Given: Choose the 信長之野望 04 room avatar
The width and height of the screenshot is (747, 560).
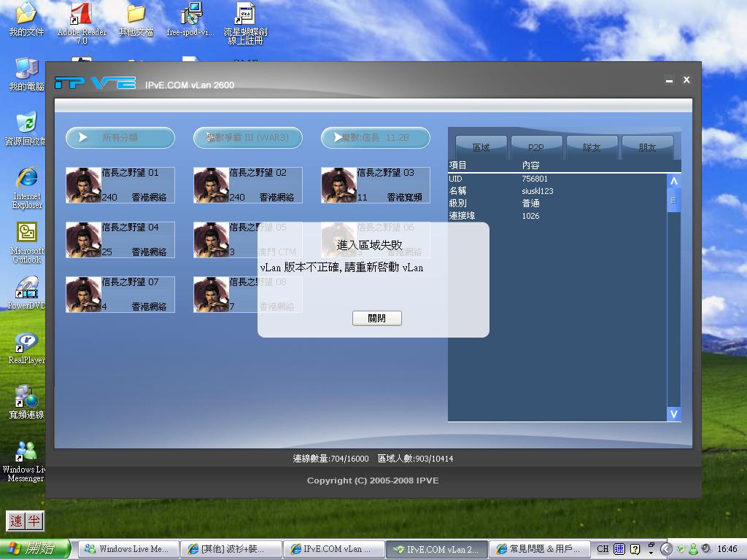Looking at the screenshot, I should tap(83, 240).
